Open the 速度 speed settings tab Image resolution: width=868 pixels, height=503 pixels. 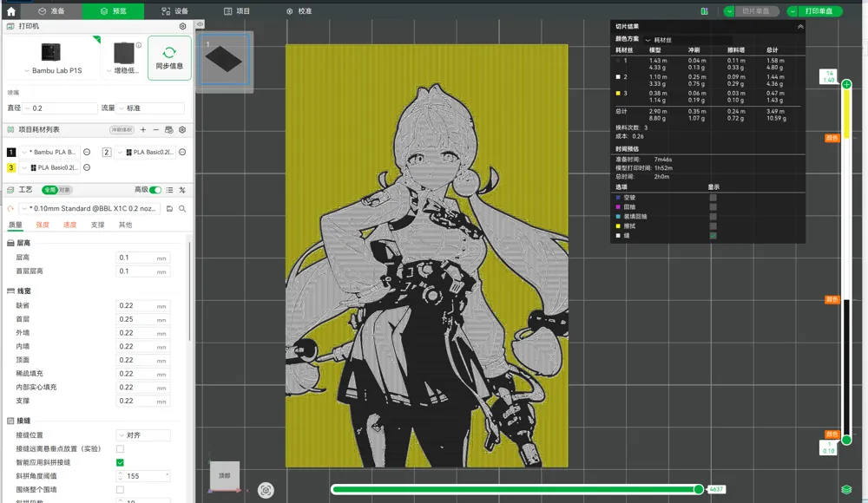(69, 225)
